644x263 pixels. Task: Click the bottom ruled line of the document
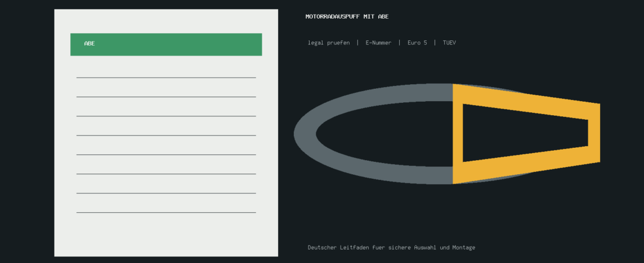166,213
